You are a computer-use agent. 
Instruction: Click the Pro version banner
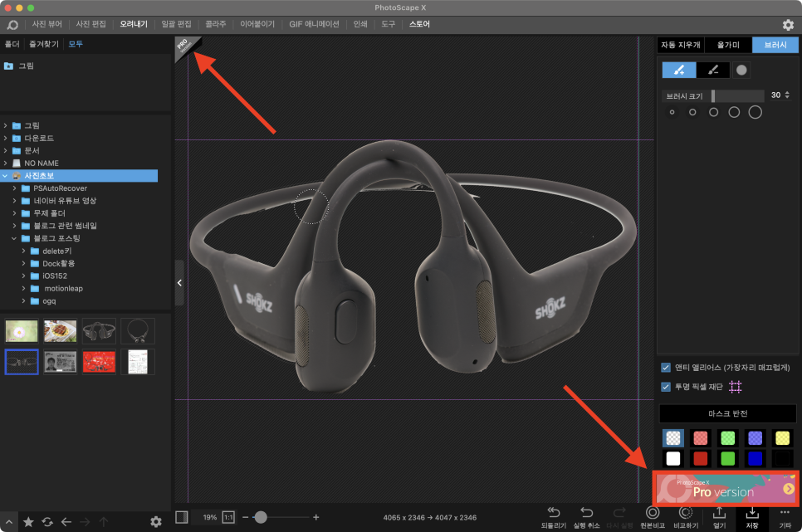tap(726, 489)
